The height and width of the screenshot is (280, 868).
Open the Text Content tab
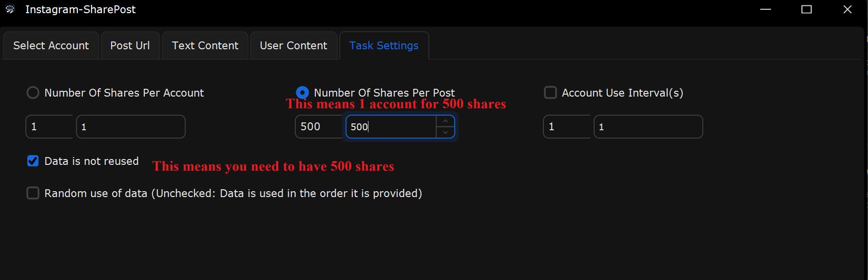[205, 45]
